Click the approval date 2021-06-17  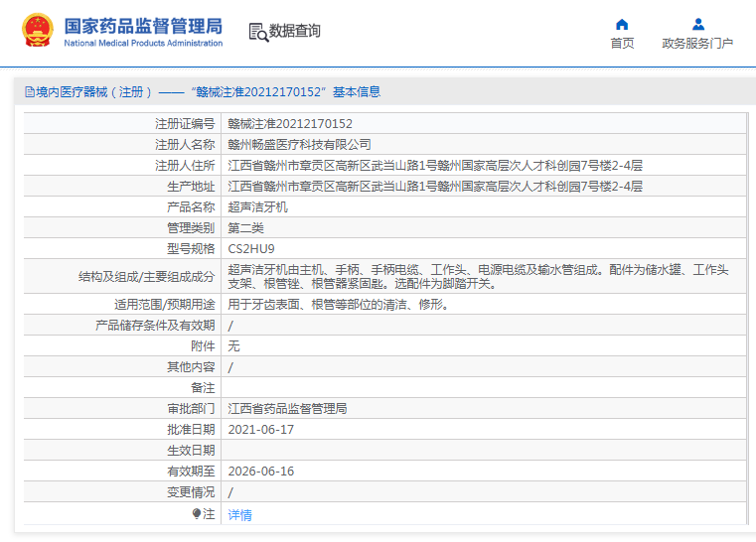261,430
